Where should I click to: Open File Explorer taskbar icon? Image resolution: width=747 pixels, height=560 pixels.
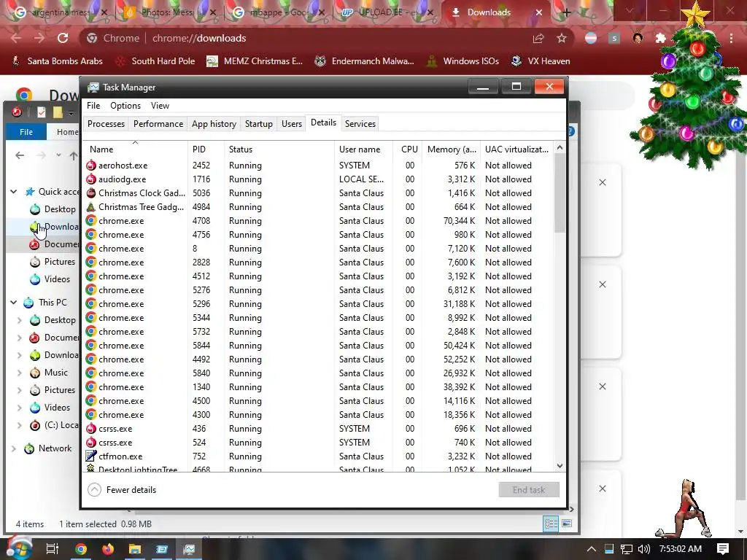point(135,549)
